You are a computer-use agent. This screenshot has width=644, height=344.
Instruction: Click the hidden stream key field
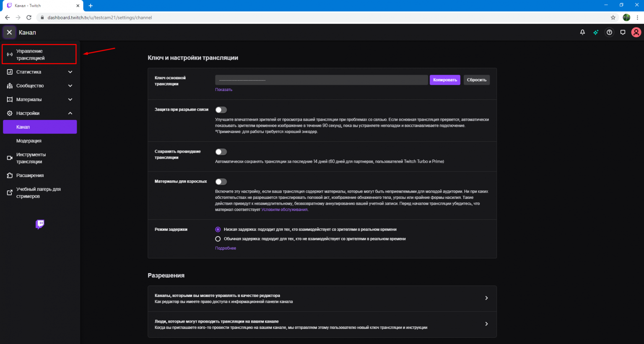pos(322,80)
